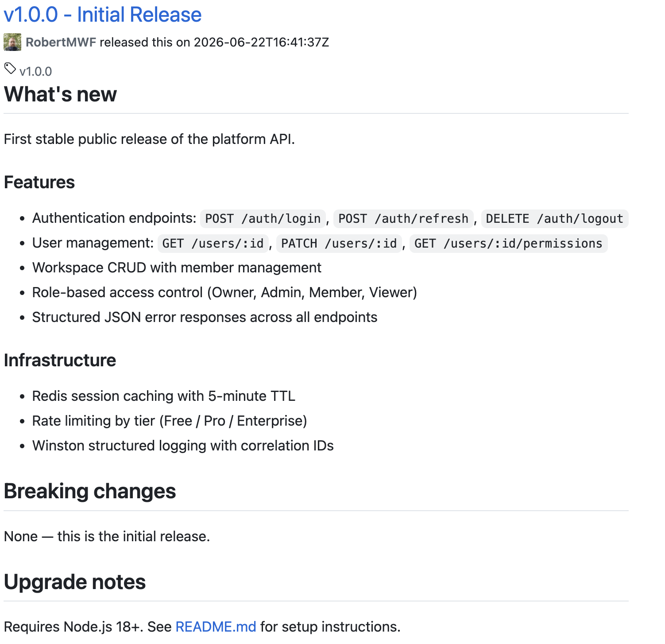665x644 pixels.
Task: Click the tag icon next to v1.0.0
Action: (10, 69)
